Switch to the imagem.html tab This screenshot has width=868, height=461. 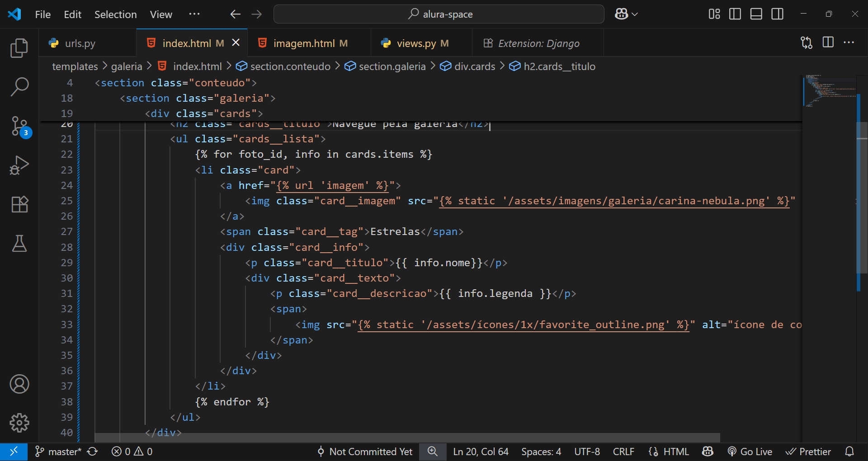(x=310, y=43)
